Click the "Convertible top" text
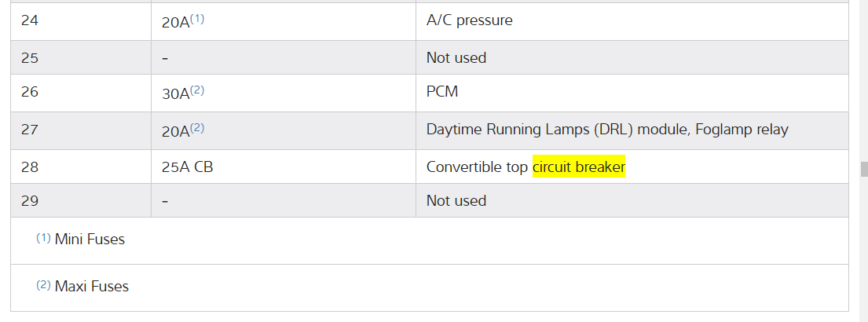This screenshot has width=868, height=322. coord(477,167)
